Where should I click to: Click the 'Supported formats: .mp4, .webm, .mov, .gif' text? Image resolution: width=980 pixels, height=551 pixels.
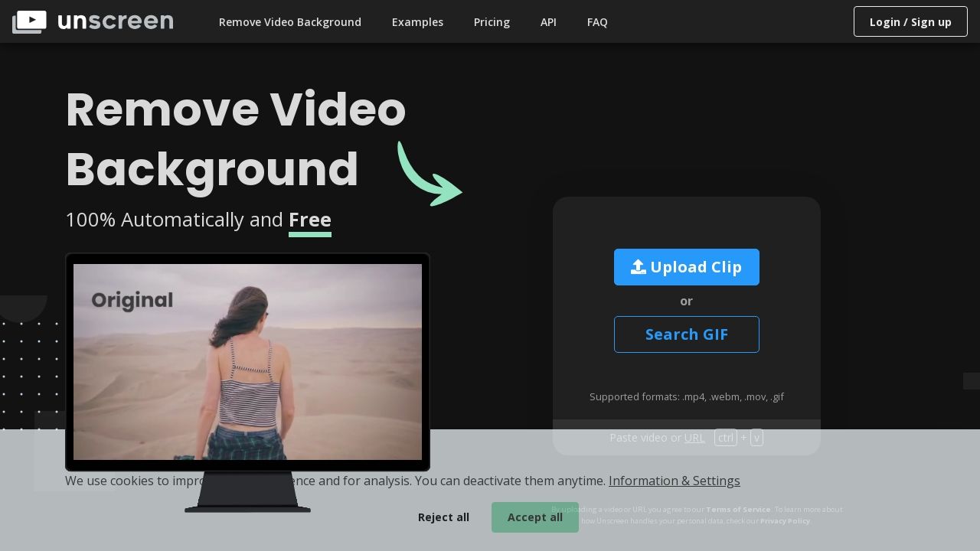pyautogui.click(x=687, y=396)
